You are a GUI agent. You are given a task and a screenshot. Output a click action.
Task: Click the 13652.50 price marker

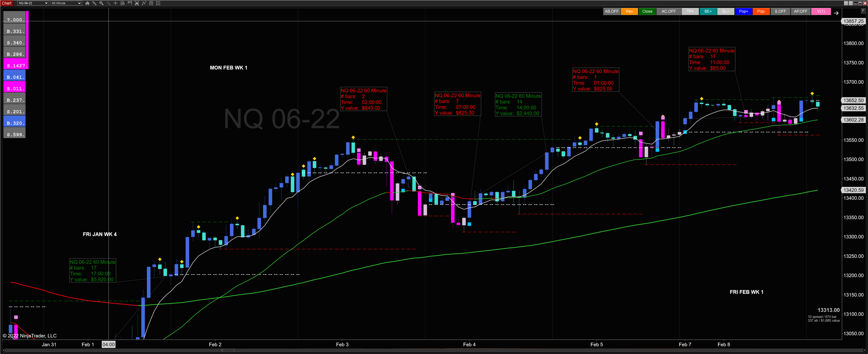pos(854,100)
